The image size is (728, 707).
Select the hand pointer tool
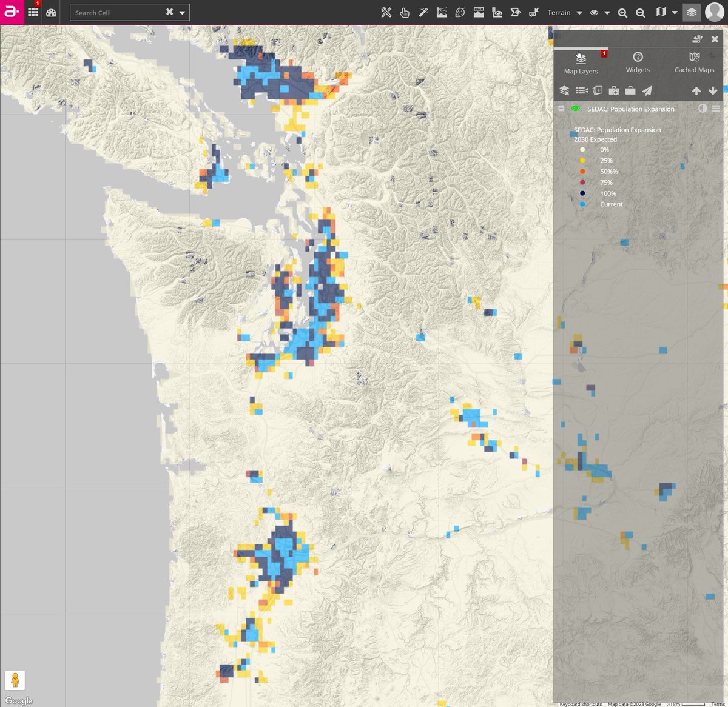click(x=405, y=12)
